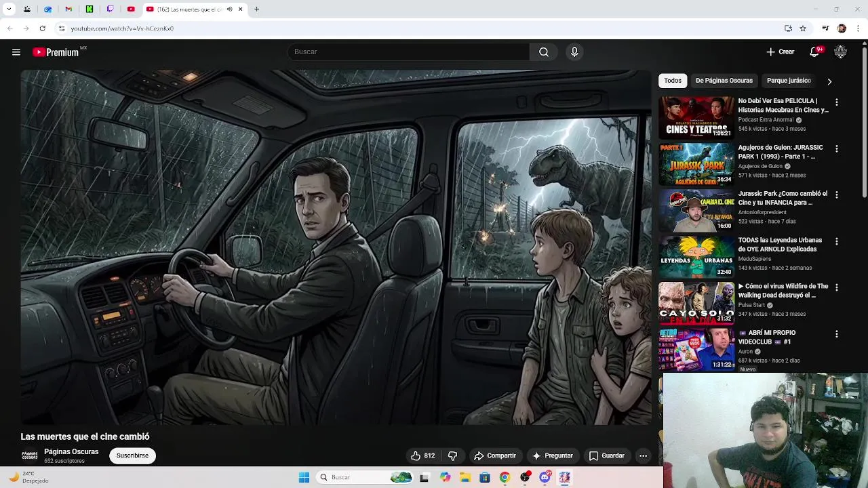Switch to the second YouTube pinned tab
This screenshot has height=488, width=868.
coord(131,9)
